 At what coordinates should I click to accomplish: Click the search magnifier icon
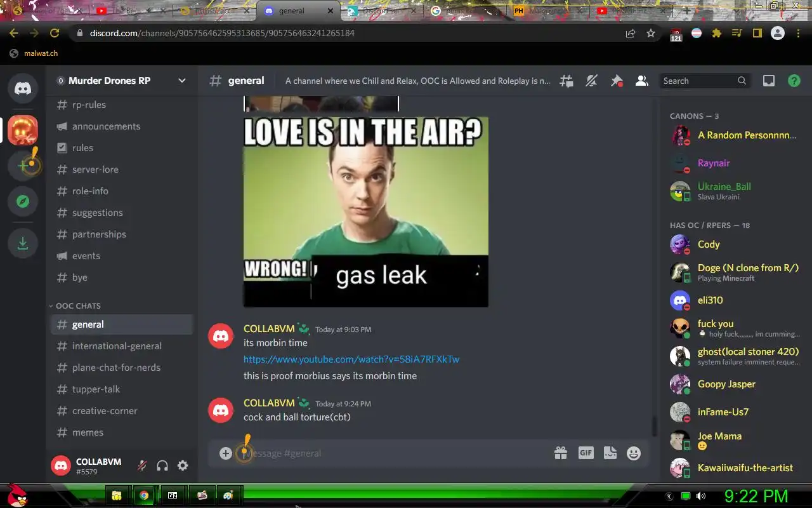[x=742, y=81]
